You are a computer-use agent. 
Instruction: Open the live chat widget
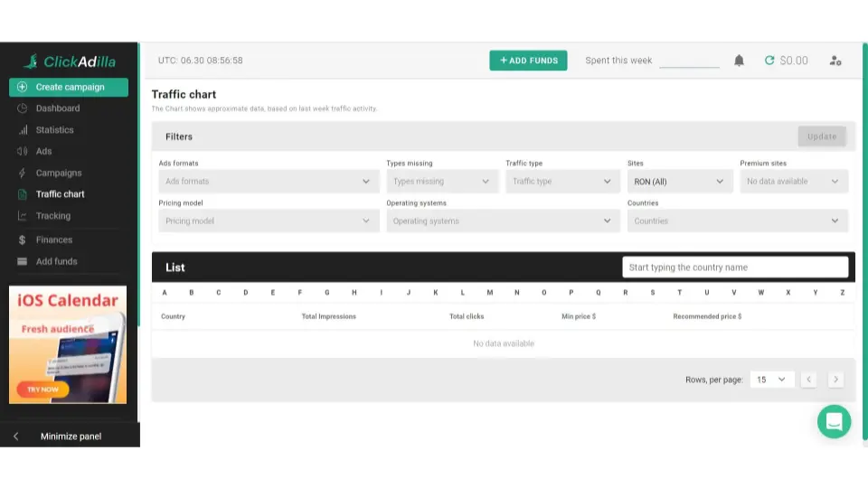[x=834, y=421]
